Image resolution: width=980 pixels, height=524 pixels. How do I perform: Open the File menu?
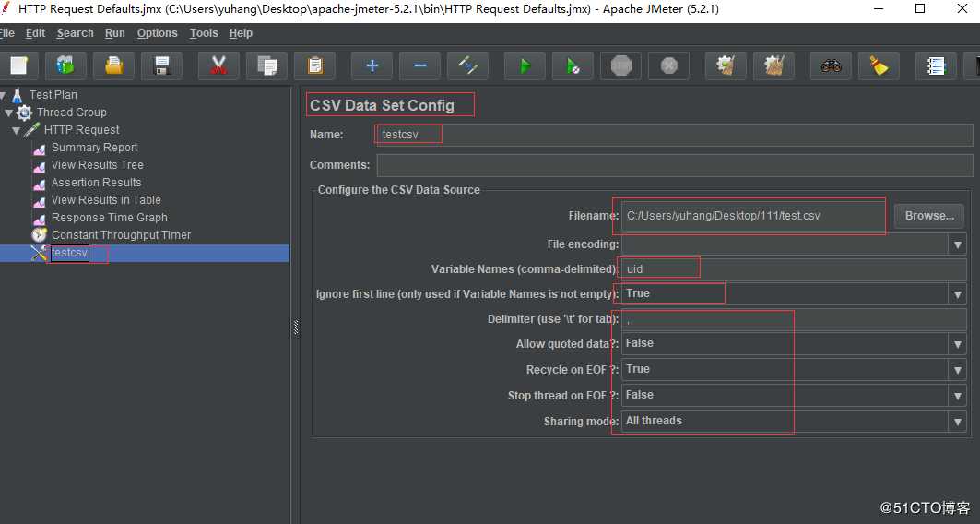6,33
